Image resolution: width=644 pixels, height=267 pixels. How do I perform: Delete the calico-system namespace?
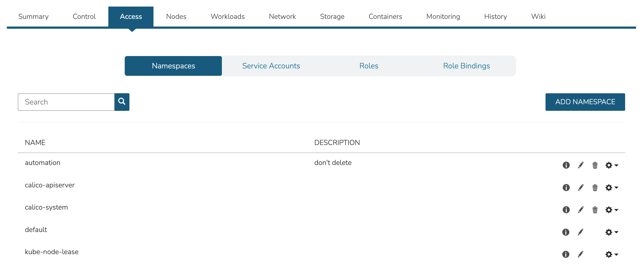click(595, 210)
